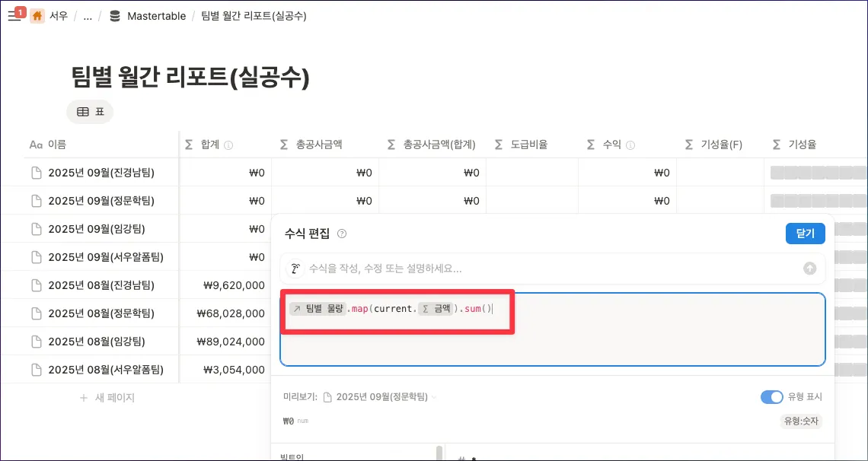Open the 도급비율 column header
The width and height of the screenshot is (868, 461).
(532, 145)
